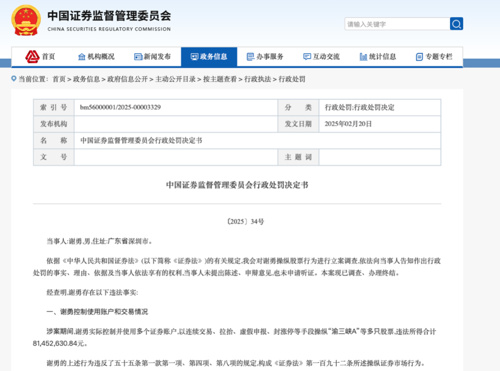Open 按主题查看 breadcrumb link

[220, 79]
